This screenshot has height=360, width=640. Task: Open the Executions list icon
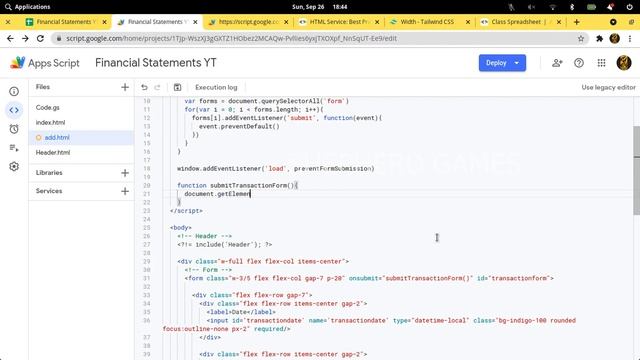click(x=14, y=148)
